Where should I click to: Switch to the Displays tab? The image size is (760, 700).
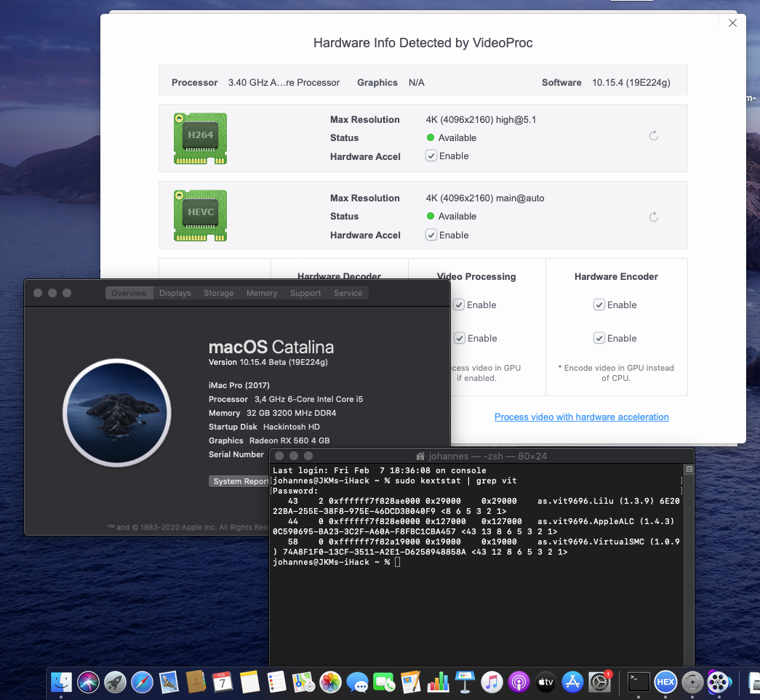click(175, 293)
